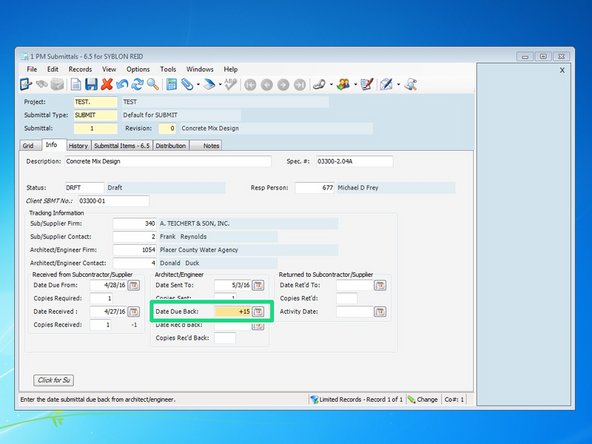Click the Client SBMT No. field
Viewport: 592px width, 444px height.
(x=113, y=201)
